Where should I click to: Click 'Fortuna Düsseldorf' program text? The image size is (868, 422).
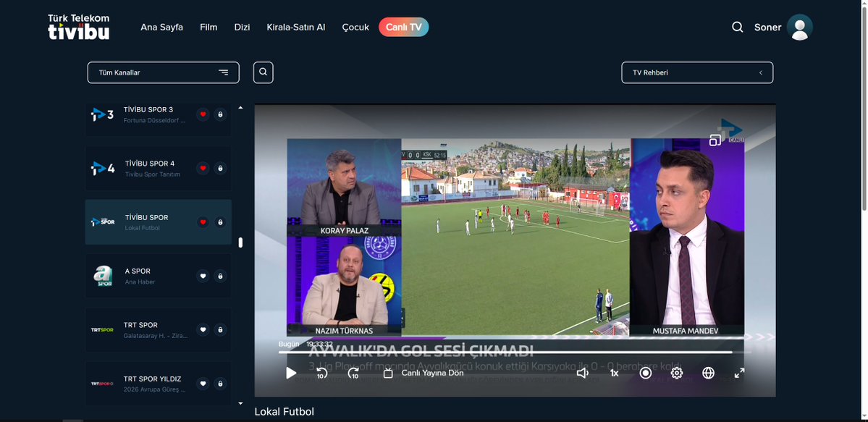pos(154,120)
